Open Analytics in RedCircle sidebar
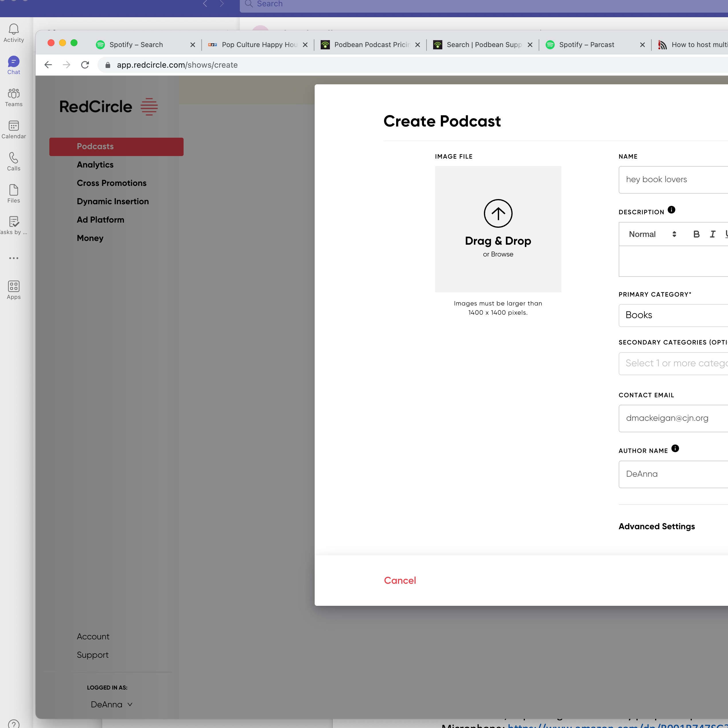This screenshot has width=728, height=728. pos(95,165)
